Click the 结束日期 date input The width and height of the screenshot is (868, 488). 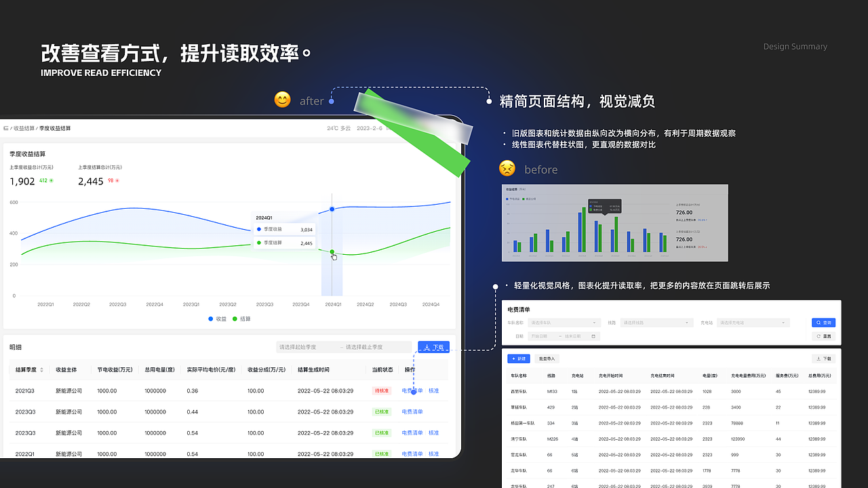click(574, 336)
